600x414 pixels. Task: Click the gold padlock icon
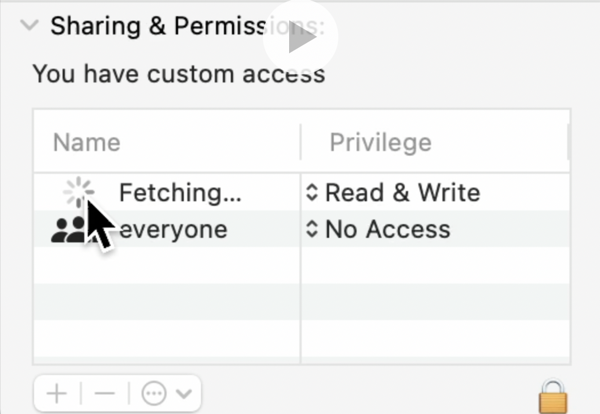[553, 395]
